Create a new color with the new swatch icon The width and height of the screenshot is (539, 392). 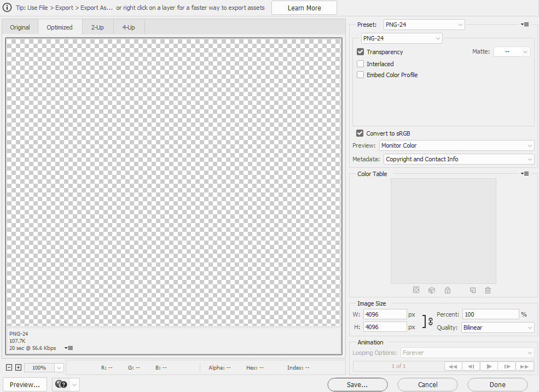[472, 290]
